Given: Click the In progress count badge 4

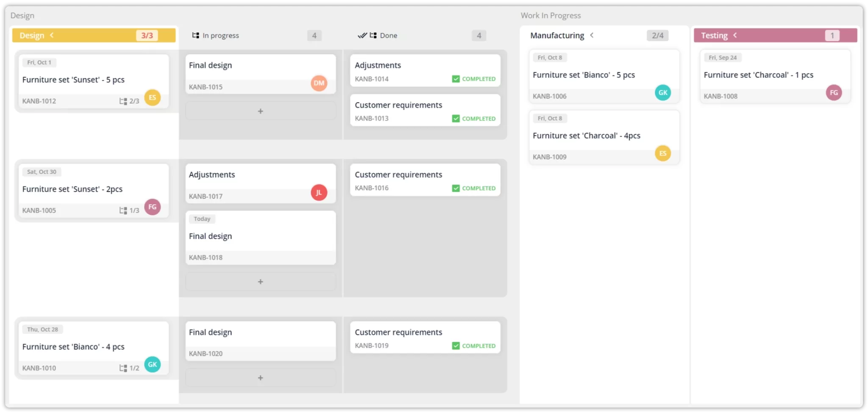Looking at the screenshot, I should [314, 36].
